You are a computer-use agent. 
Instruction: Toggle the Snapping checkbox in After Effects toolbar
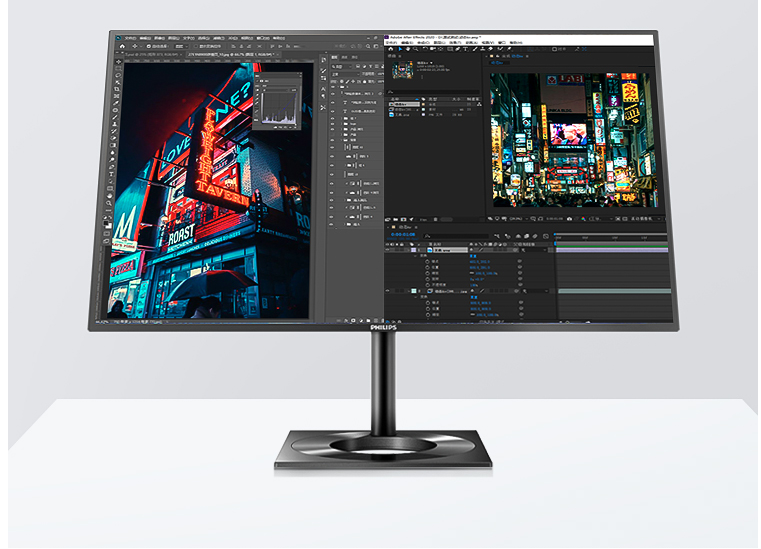point(555,49)
